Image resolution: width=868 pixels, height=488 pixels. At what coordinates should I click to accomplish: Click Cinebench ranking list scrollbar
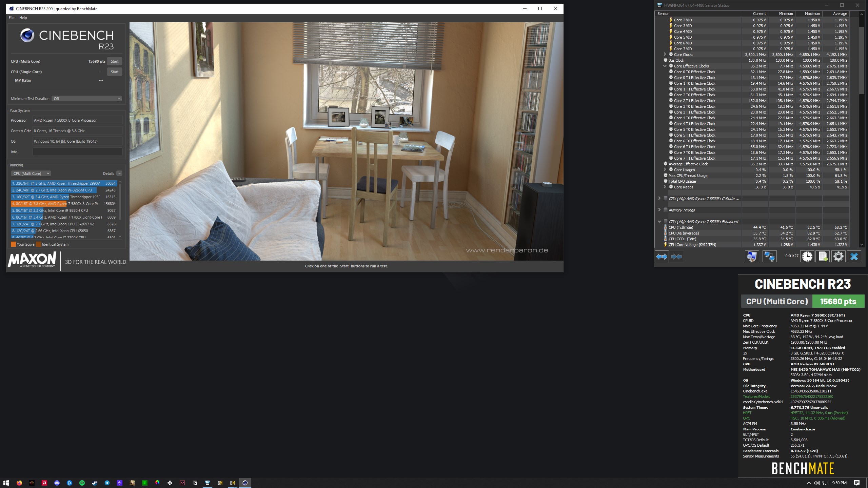click(x=120, y=202)
